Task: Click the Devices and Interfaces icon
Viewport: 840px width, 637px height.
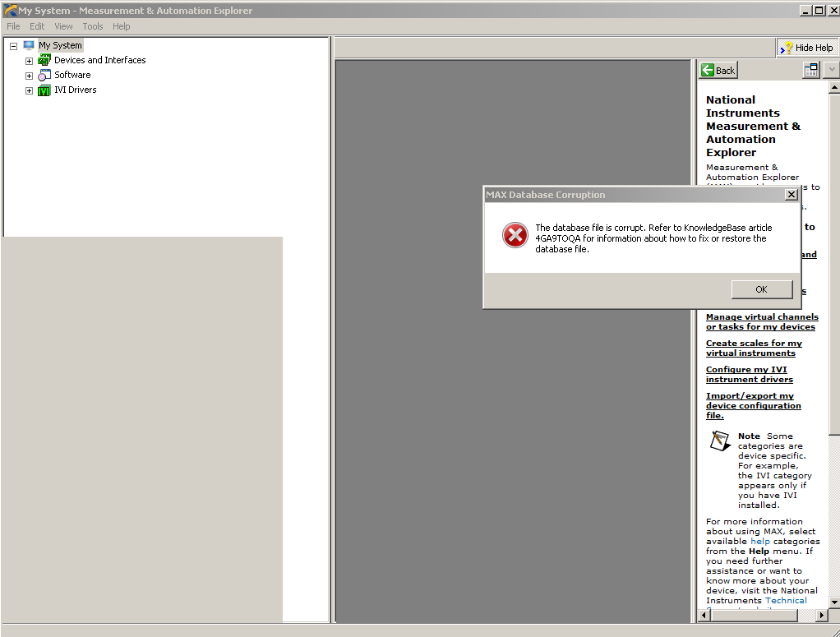Action: [44, 60]
